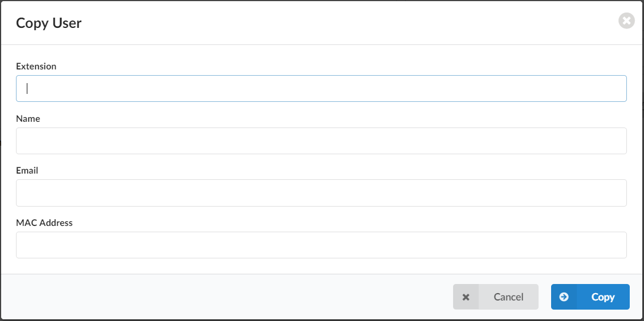The height and width of the screenshot is (321, 644).
Task: Confirm with the blue Copy button
Action: (x=590, y=297)
